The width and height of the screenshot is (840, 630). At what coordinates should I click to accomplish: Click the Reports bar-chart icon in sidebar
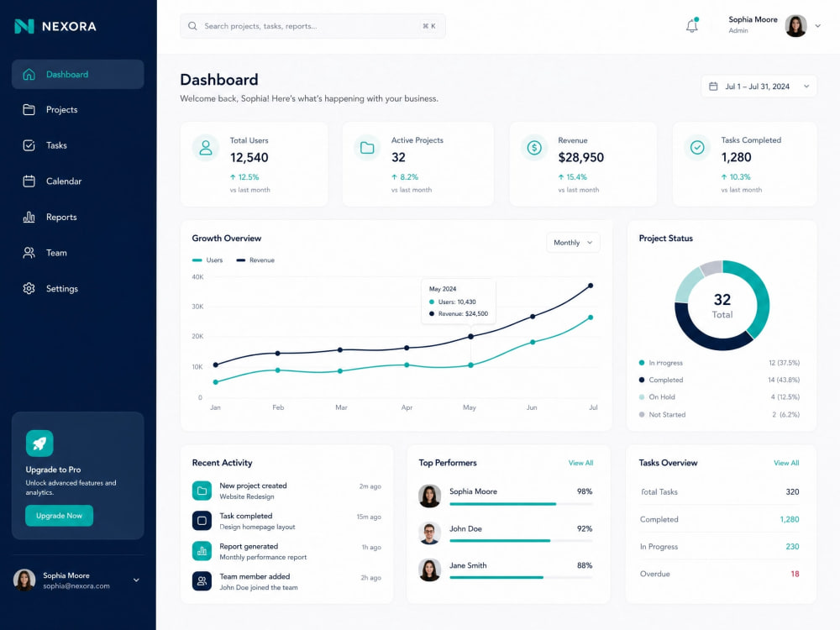[x=29, y=217]
